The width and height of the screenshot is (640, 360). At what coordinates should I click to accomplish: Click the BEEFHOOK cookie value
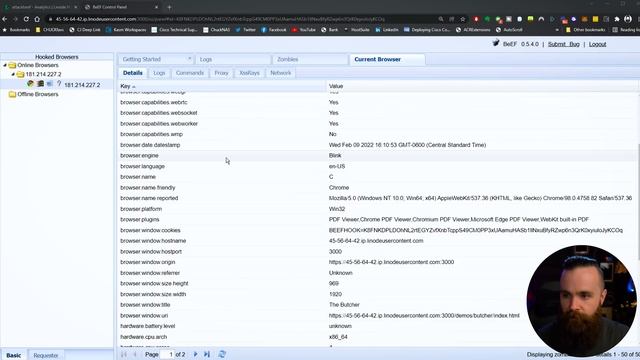[x=476, y=230]
